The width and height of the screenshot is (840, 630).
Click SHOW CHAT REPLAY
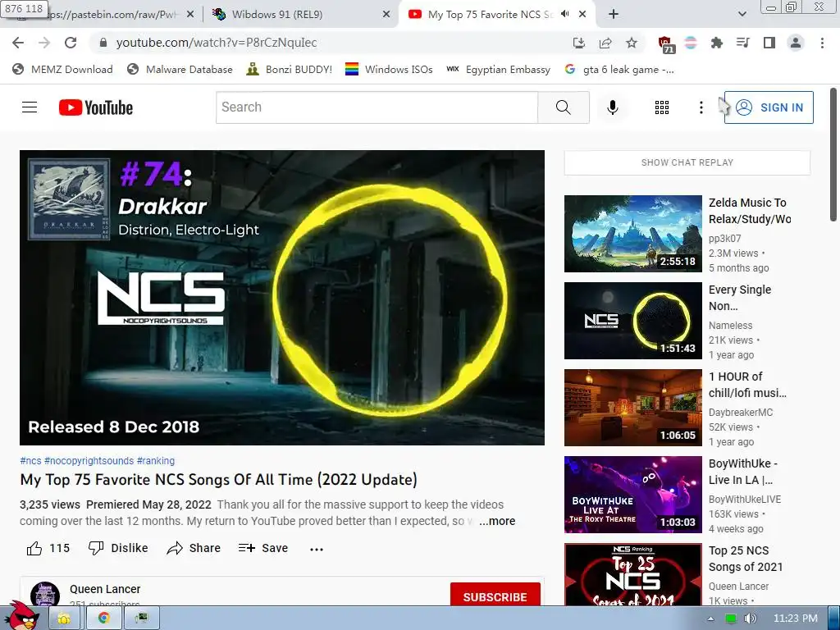click(x=687, y=162)
